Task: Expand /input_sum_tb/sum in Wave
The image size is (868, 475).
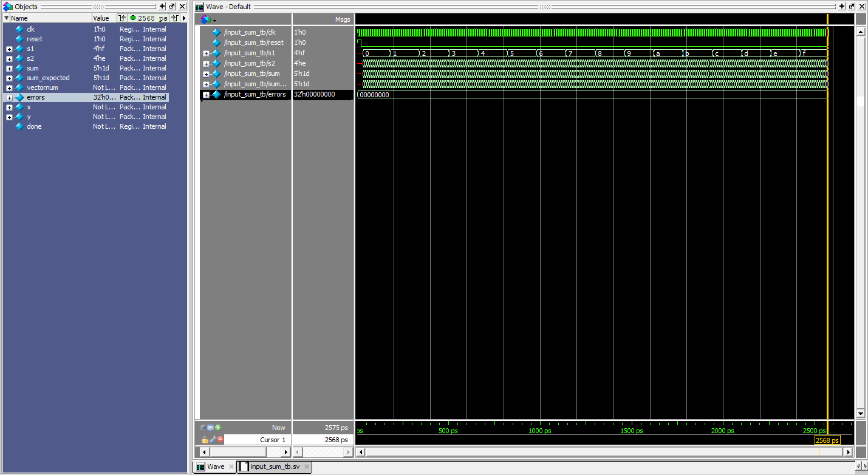Action: click(206, 74)
